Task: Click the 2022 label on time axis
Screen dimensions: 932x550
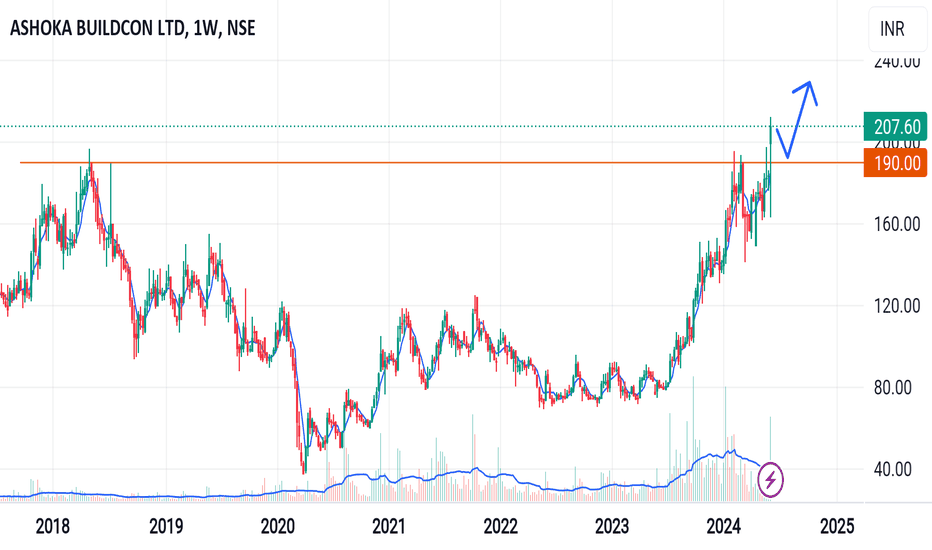Action: coord(500,526)
